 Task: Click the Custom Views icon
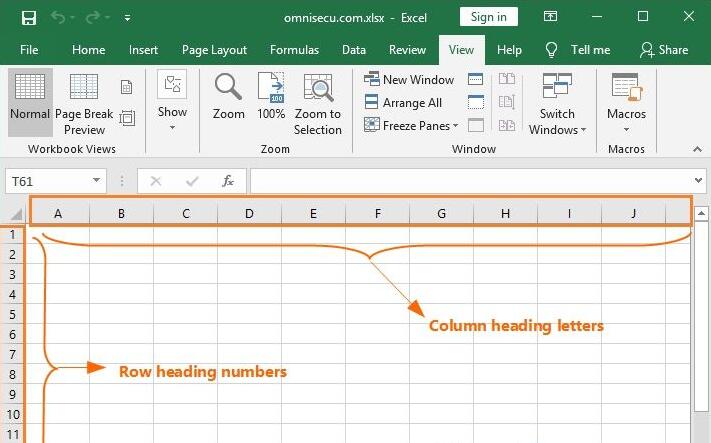point(127,118)
